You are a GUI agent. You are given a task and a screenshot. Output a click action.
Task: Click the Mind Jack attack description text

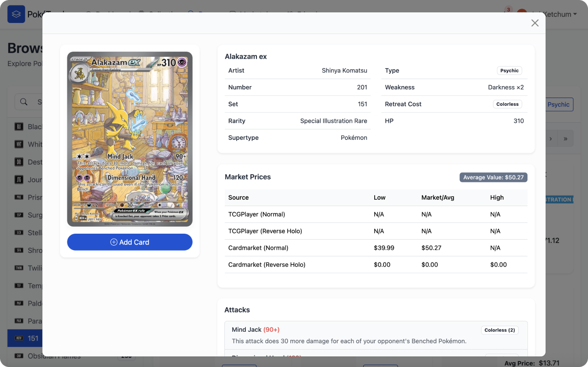349,341
